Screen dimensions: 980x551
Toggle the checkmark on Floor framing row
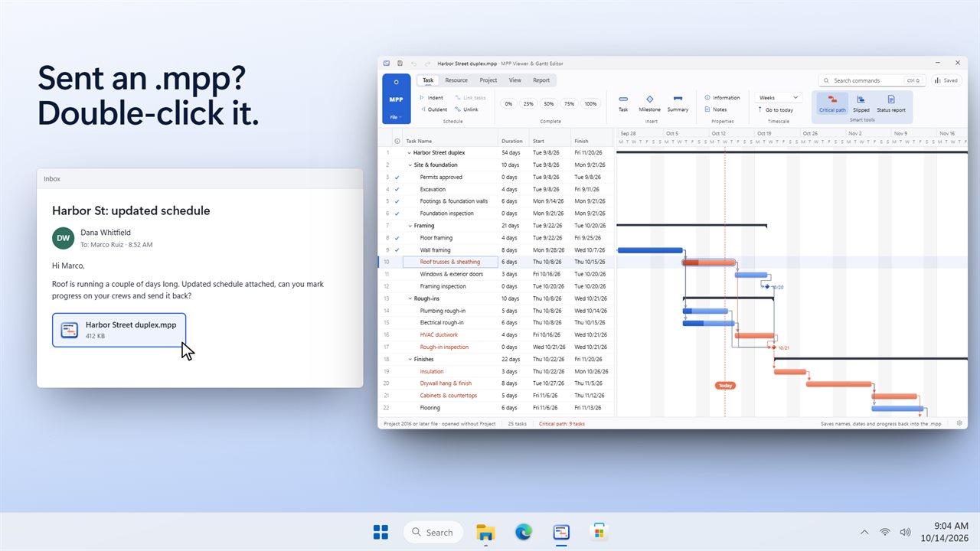tap(397, 238)
